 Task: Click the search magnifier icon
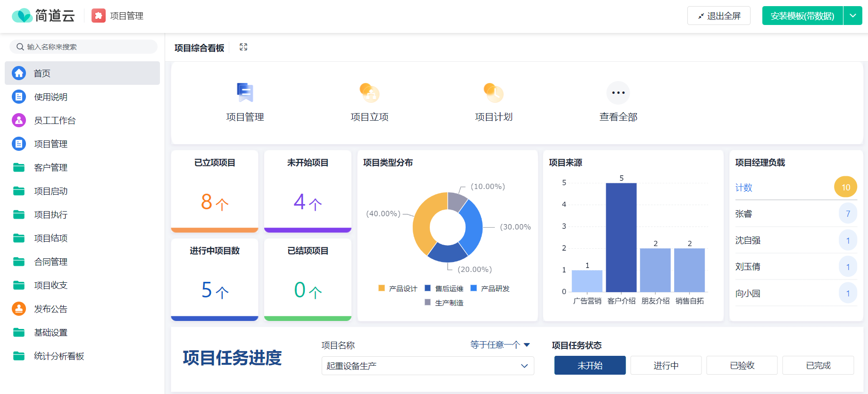coord(20,47)
